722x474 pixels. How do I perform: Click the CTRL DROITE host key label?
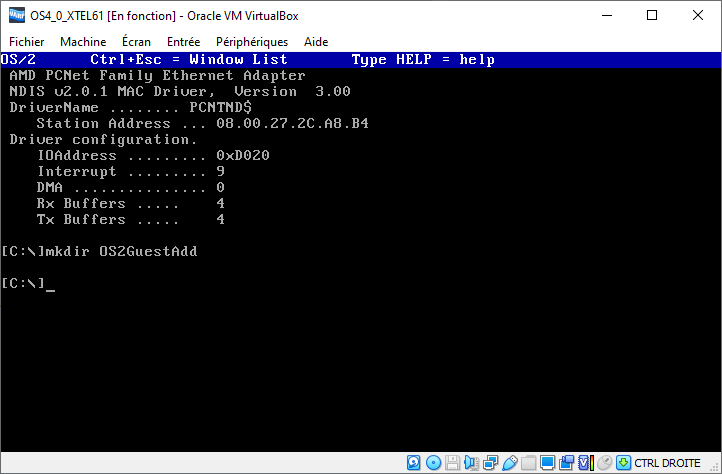(667, 463)
